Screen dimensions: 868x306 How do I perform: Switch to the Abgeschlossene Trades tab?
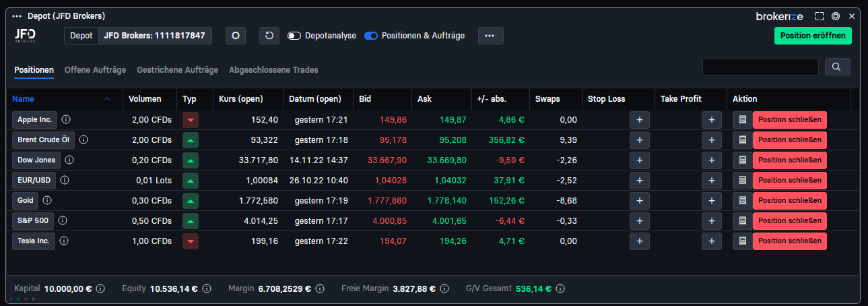(273, 69)
